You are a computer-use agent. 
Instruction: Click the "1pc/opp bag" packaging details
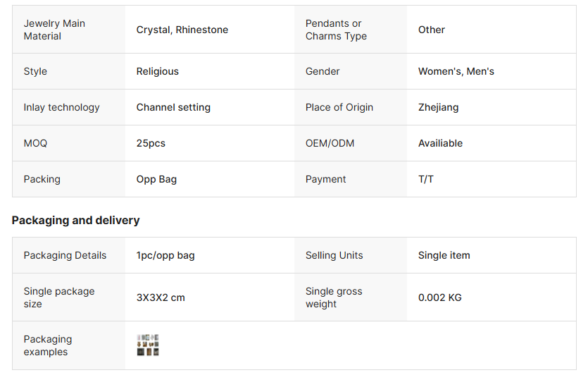165,255
